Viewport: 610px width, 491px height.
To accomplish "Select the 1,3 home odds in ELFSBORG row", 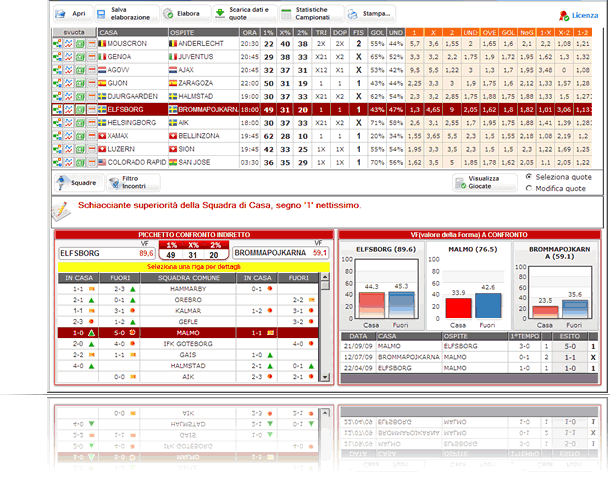I will point(415,110).
